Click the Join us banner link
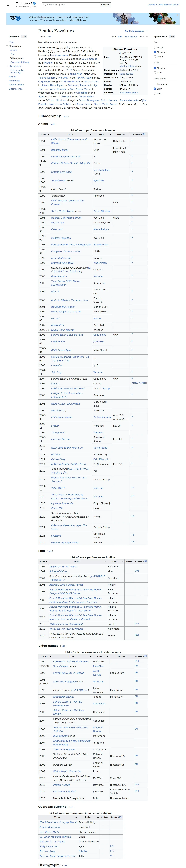This screenshot has width=186, height=868. point(81,20)
